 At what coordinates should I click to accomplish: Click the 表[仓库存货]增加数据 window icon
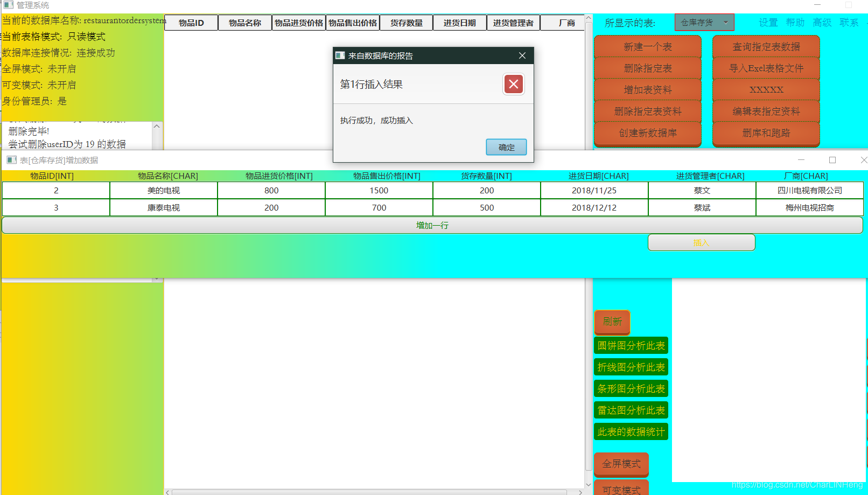pos(11,160)
